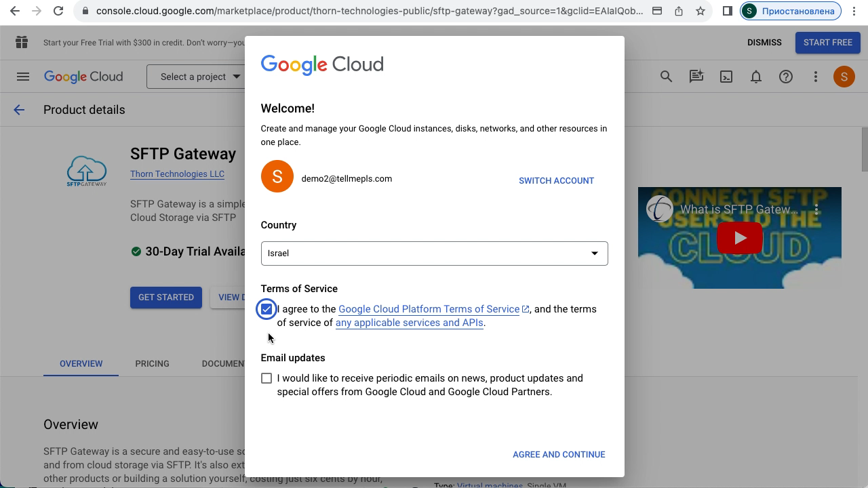Image resolution: width=868 pixels, height=488 pixels.
Task: Reload the page with browser refresh icon
Action: pos(58,11)
